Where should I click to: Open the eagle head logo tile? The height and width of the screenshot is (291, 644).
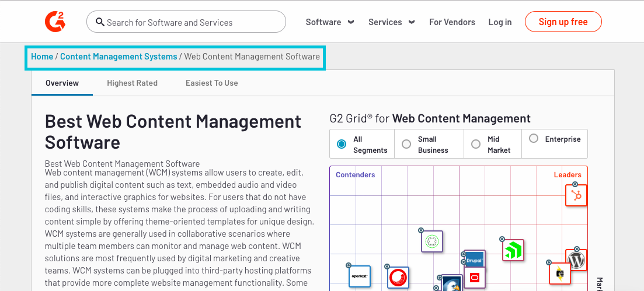tap(451, 283)
